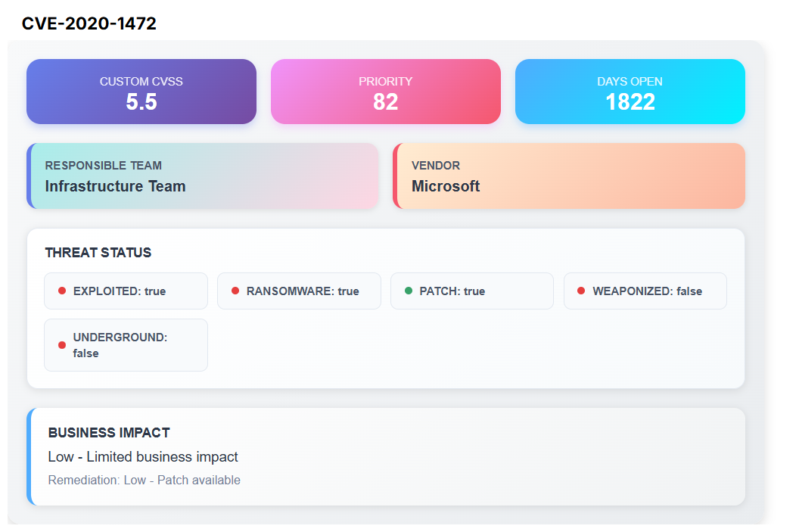The width and height of the screenshot is (799, 532).
Task: Click the red dot next to RANSOMWARE
Action: click(235, 291)
